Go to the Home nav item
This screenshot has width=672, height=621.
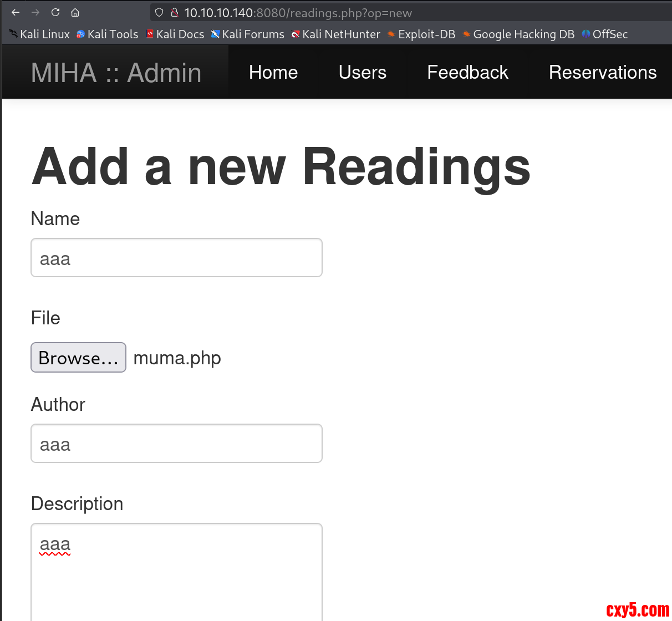273,72
